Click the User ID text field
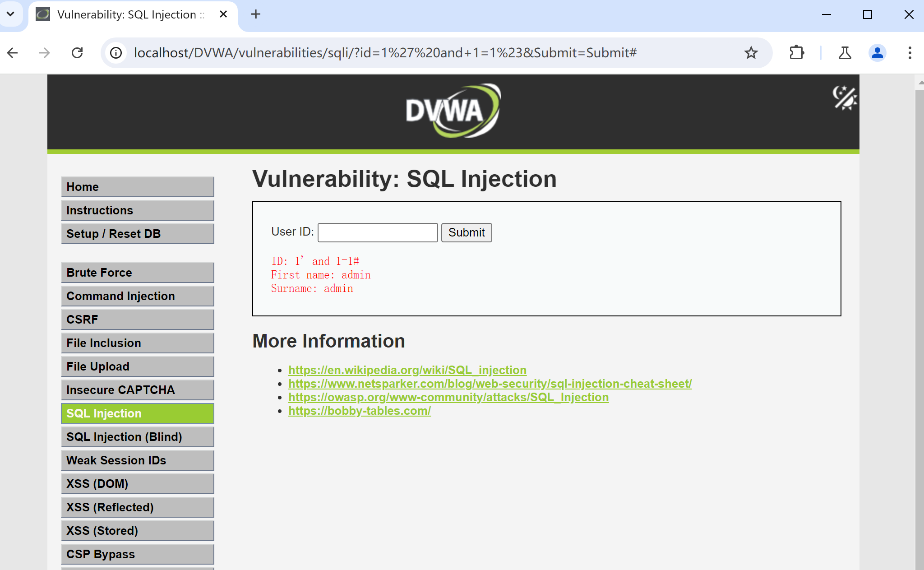The height and width of the screenshot is (570, 924). (377, 232)
